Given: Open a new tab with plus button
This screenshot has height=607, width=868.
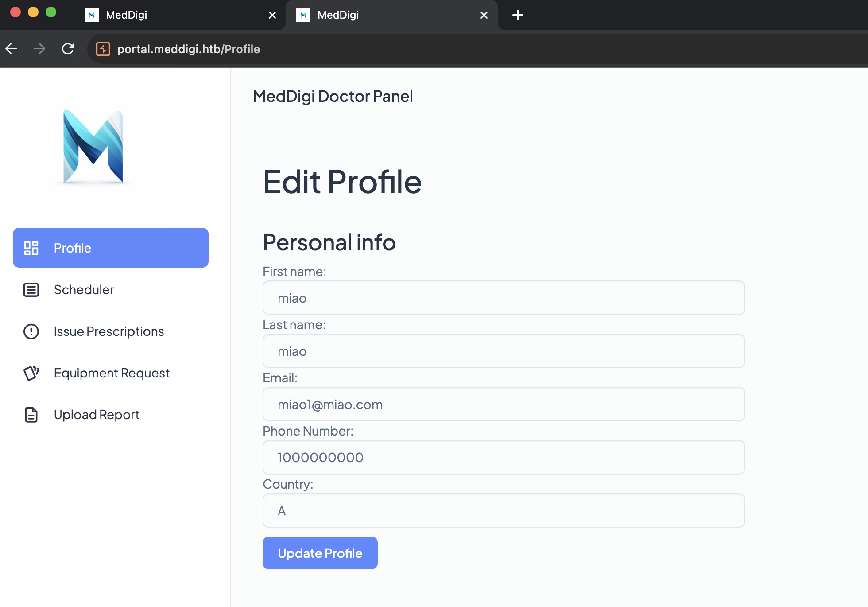Looking at the screenshot, I should click(517, 15).
